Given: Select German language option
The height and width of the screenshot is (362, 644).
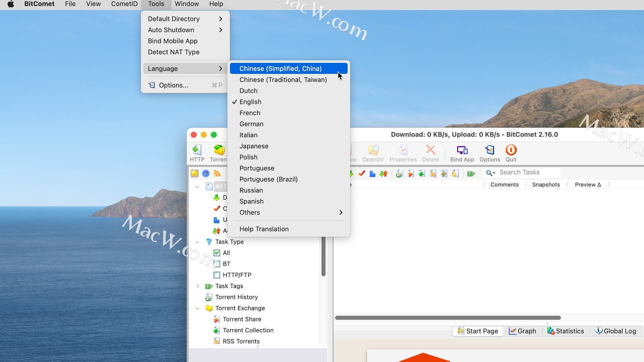Looking at the screenshot, I should point(289,124).
